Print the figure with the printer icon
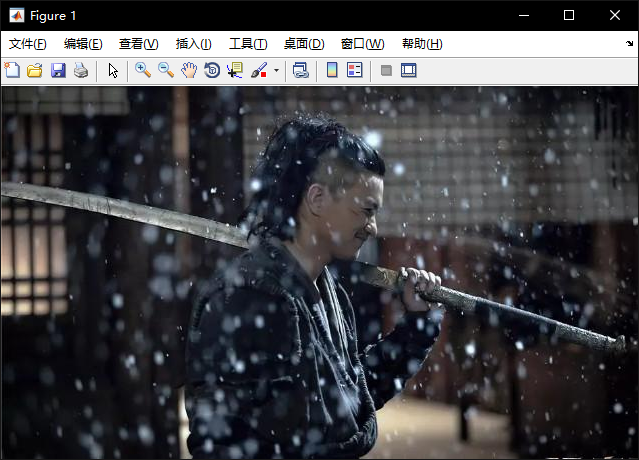Viewport: 639px width, 460px height. click(x=80, y=70)
